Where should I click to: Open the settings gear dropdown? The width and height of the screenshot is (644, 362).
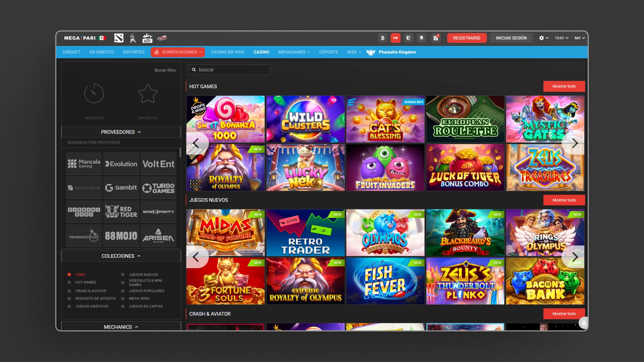(544, 38)
